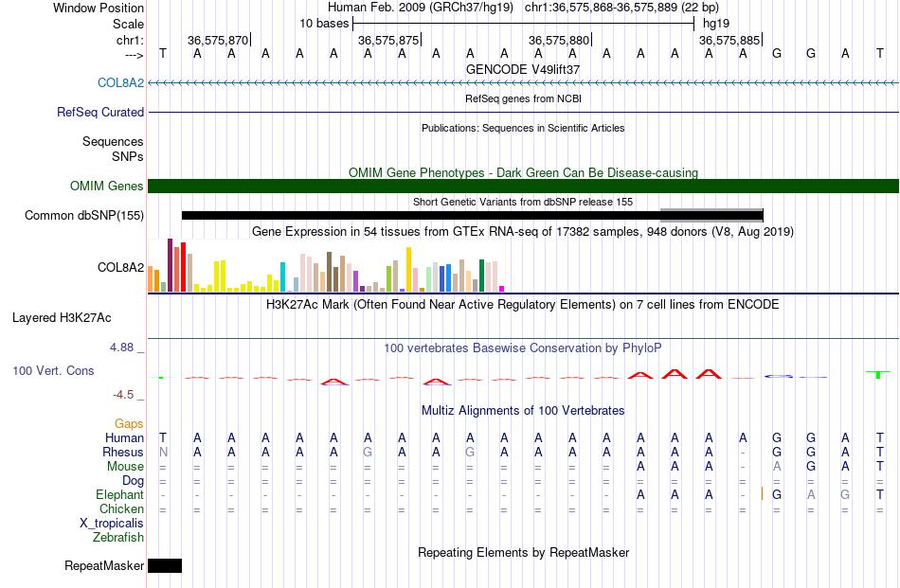Click the COL8A2 GENCODE gene label

[120, 82]
